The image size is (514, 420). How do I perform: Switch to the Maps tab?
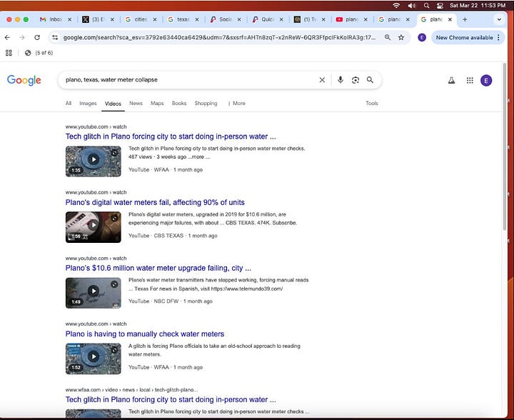point(157,104)
